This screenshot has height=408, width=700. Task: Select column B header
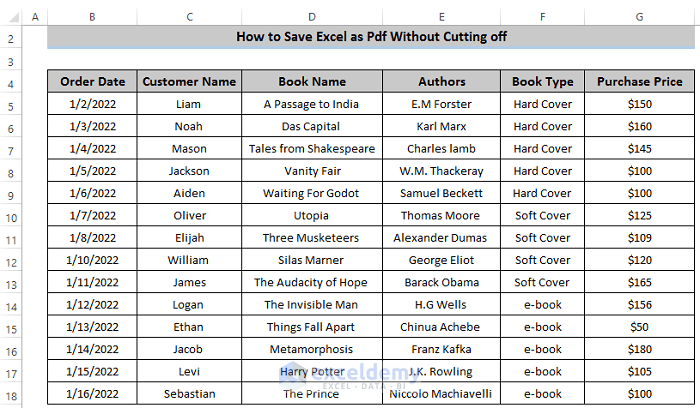click(x=92, y=16)
